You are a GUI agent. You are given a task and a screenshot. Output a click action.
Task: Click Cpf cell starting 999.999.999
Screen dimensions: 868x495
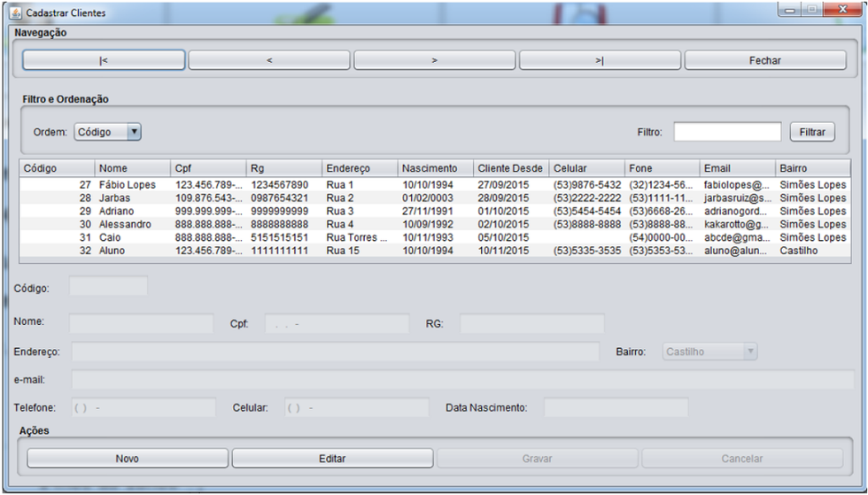coord(209,211)
